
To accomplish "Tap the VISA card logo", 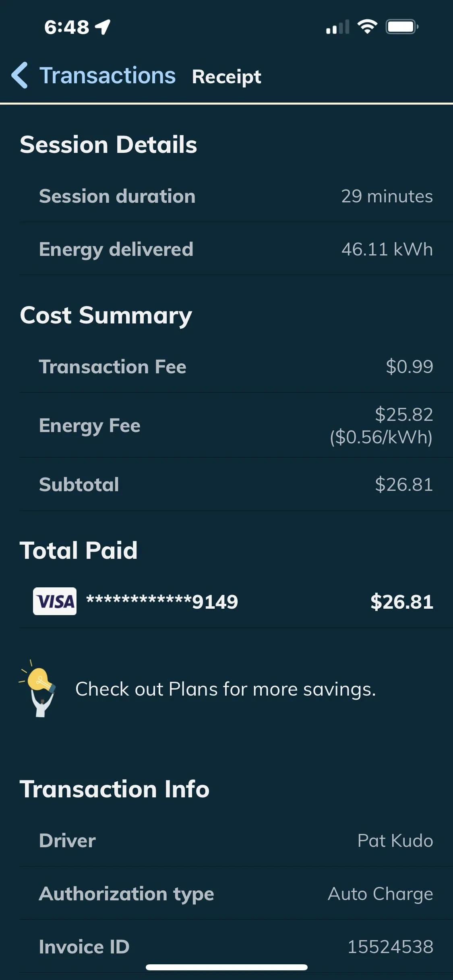I will click(55, 601).
